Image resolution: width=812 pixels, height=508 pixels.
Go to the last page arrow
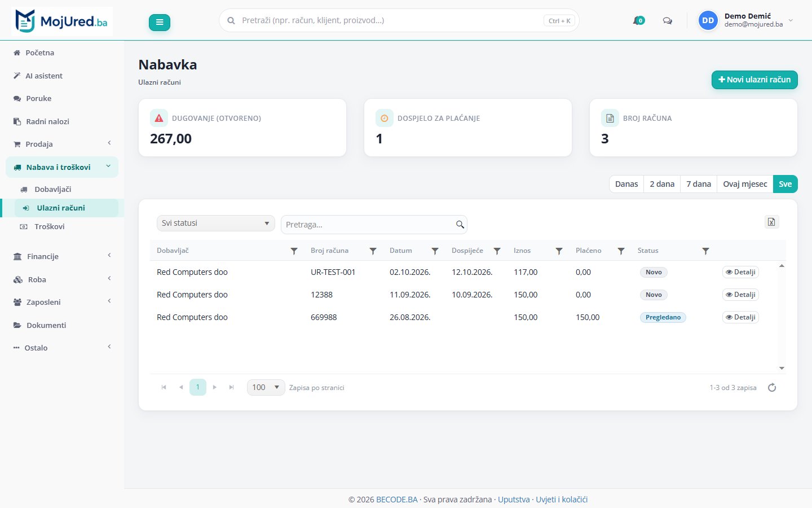point(231,387)
